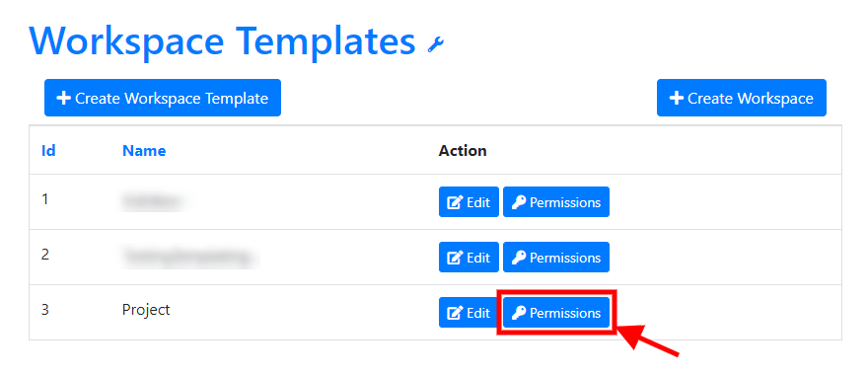
Task: Sort the table by Name column
Action: (x=144, y=150)
